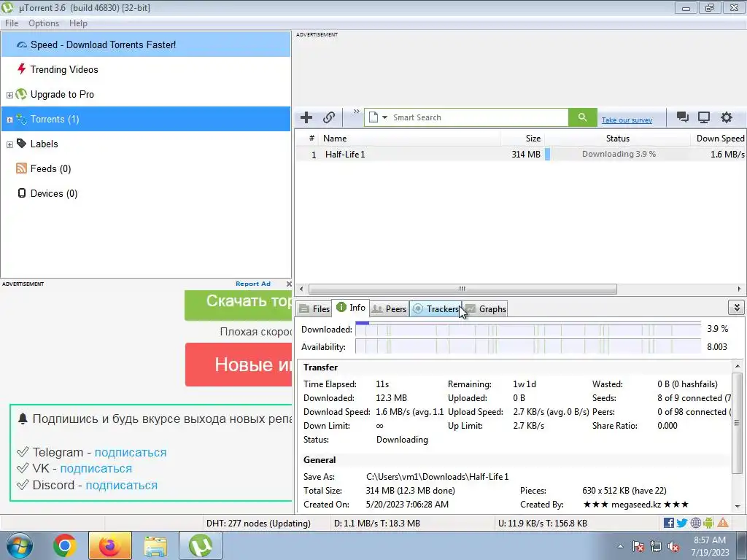Collapse the detail pane with double-chevron button

point(737,308)
